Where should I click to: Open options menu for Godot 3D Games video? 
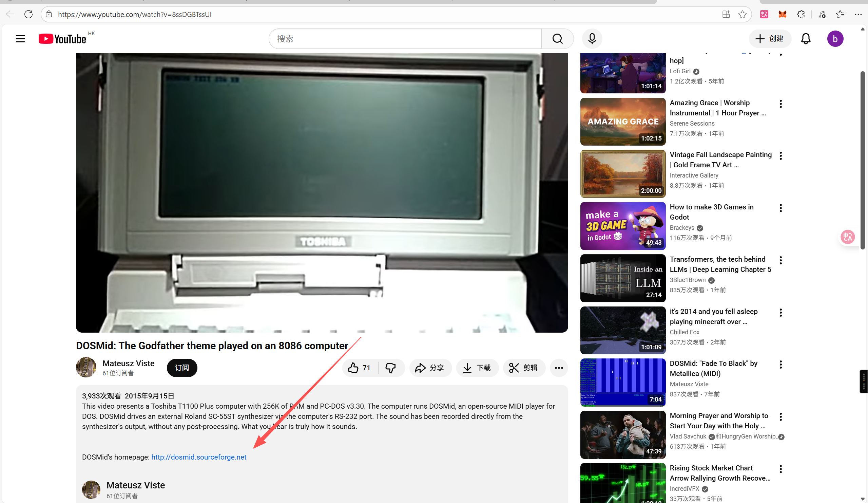click(780, 208)
